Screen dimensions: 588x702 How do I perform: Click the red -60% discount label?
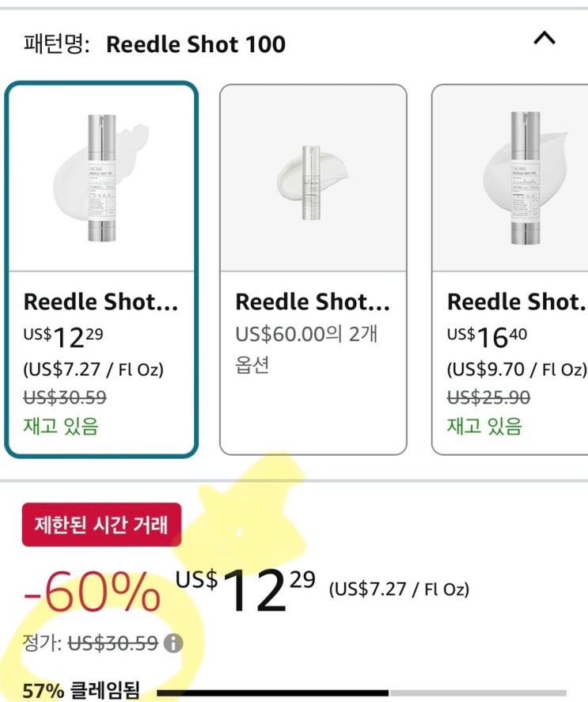pyautogui.click(x=92, y=591)
